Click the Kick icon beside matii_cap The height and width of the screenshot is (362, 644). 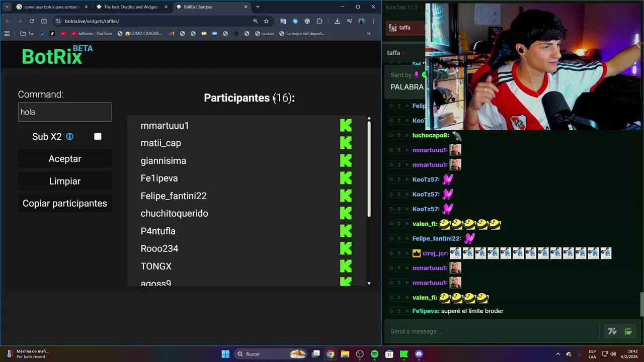(x=346, y=143)
